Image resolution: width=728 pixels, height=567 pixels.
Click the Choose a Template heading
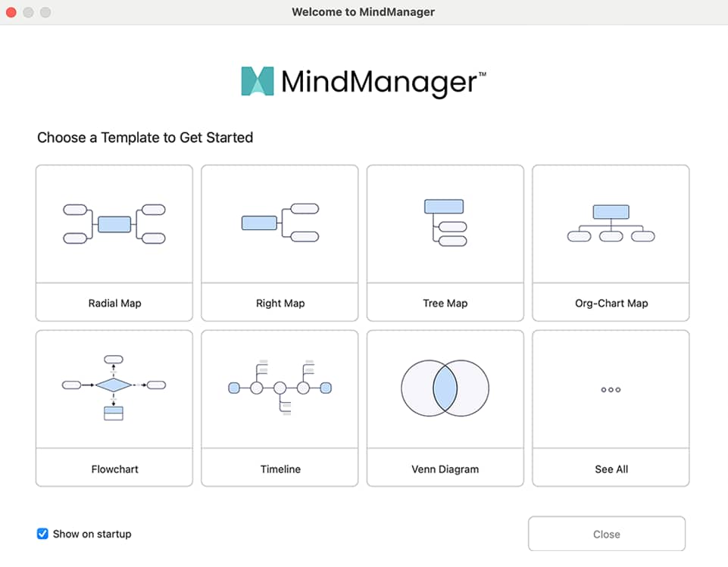pyautogui.click(x=145, y=138)
